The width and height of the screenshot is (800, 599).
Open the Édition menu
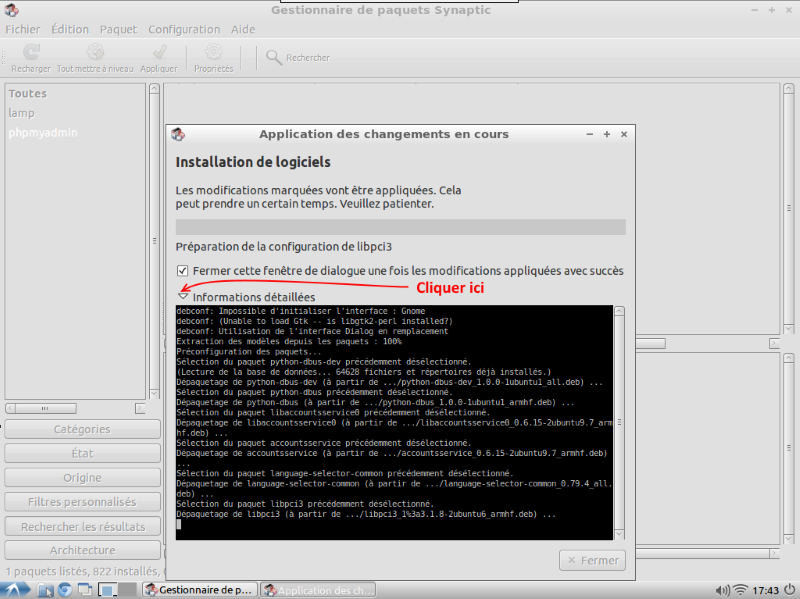[70, 29]
